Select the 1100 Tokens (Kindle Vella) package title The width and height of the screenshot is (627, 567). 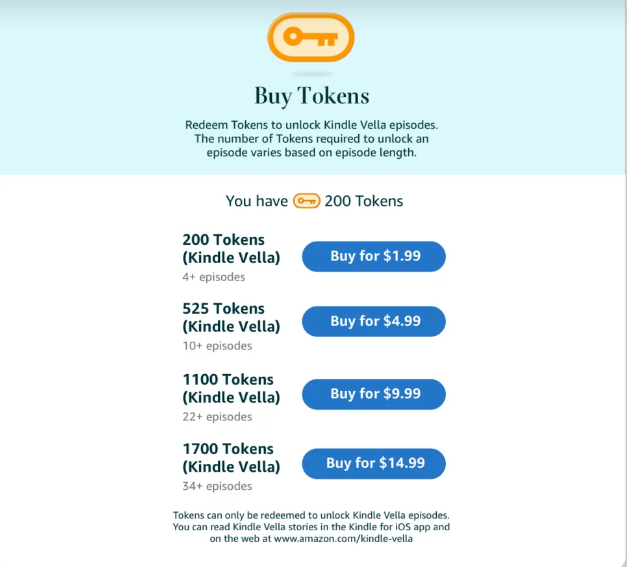click(x=231, y=388)
